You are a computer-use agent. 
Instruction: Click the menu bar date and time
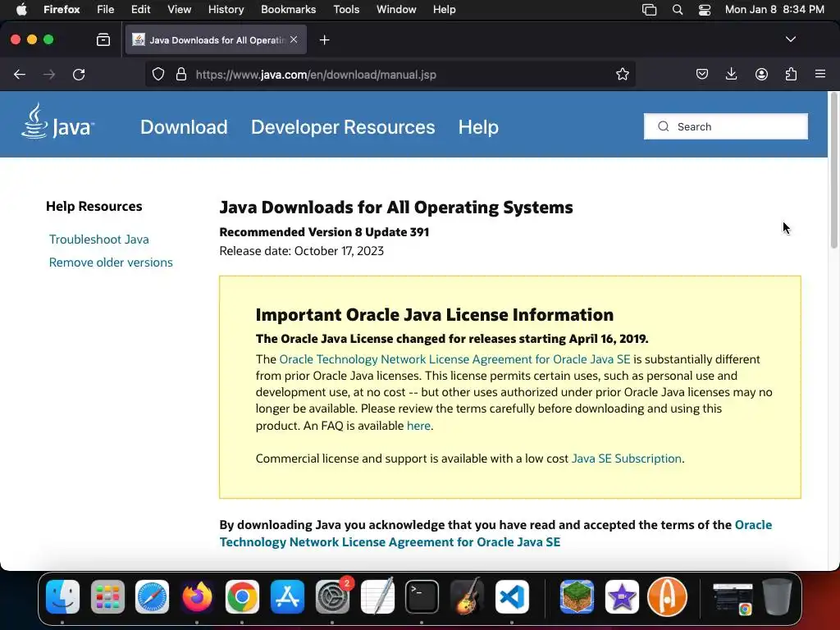click(x=774, y=10)
